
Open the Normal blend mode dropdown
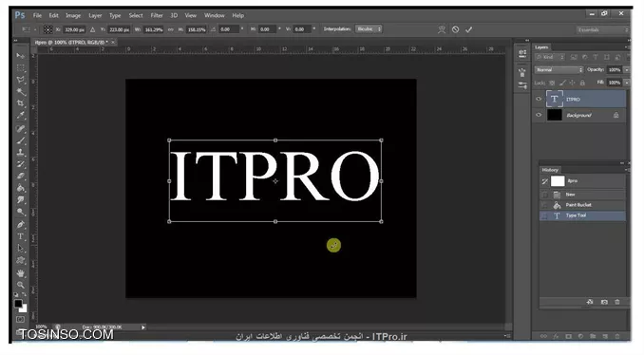(559, 70)
